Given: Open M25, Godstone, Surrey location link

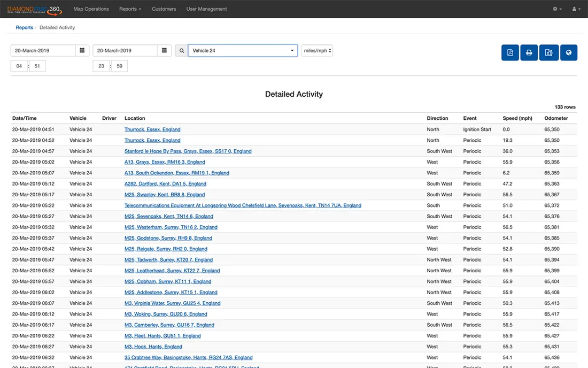Looking at the screenshot, I should (168, 238).
